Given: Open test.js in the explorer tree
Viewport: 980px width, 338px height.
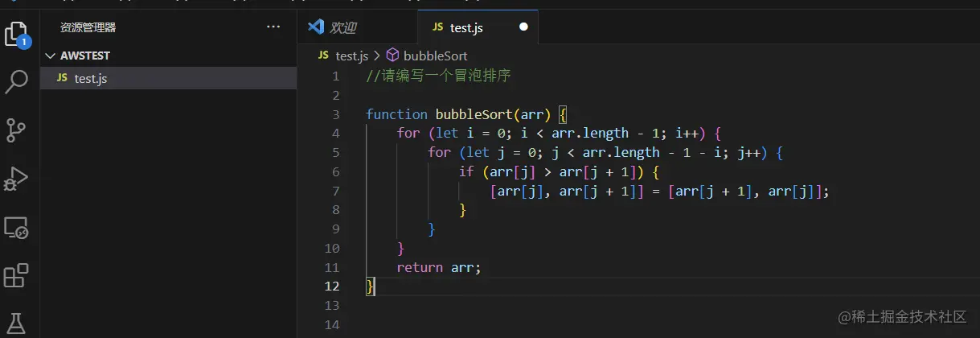Looking at the screenshot, I should pos(168,78).
